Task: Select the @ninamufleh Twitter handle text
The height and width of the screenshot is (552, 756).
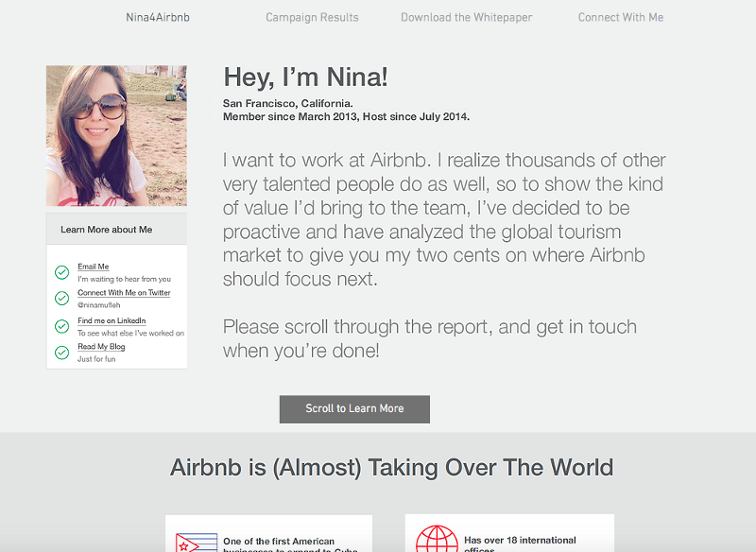Action: pyautogui.click(x=99, y=305)
